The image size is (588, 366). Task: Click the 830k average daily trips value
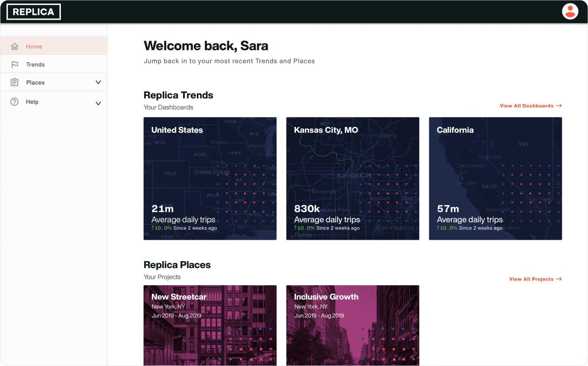click(x=307, y=209)
